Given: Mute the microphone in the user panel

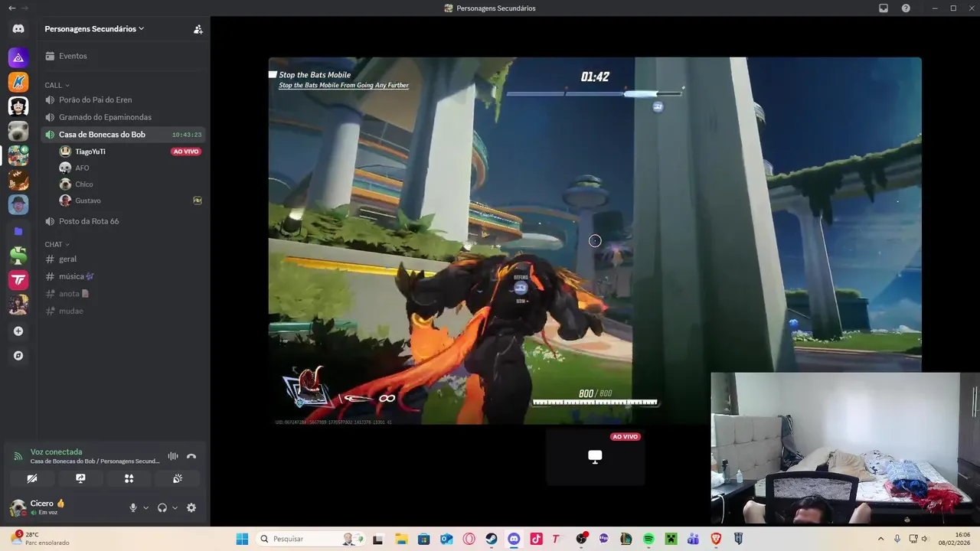Looking at the screenshot, I should pyautogui.click(x=132, y=507).
